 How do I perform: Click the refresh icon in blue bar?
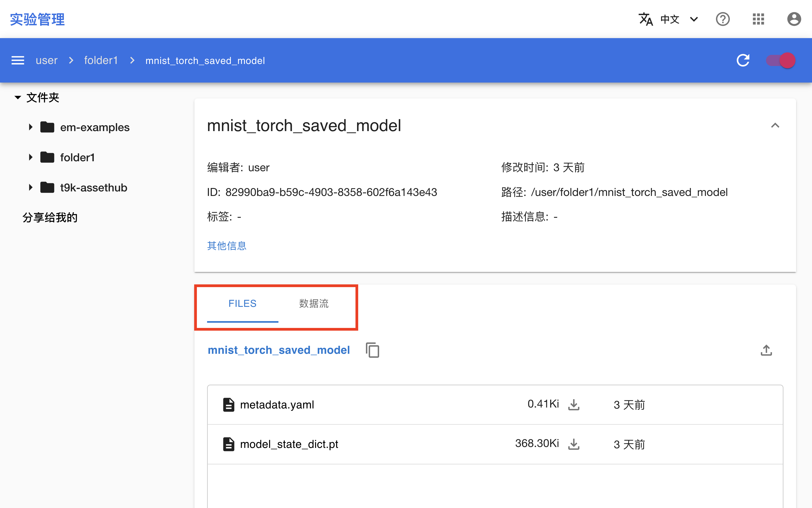click(x=743, y=61)
